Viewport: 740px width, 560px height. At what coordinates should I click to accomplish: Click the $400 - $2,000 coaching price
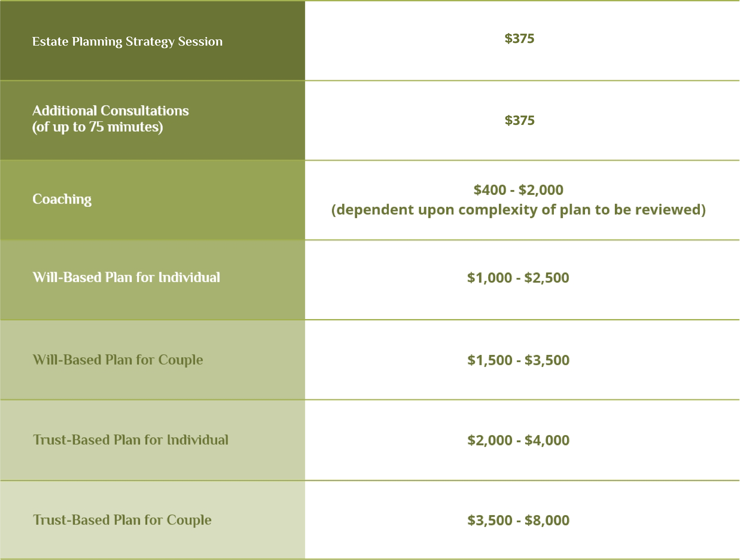[x=519, y=190]
